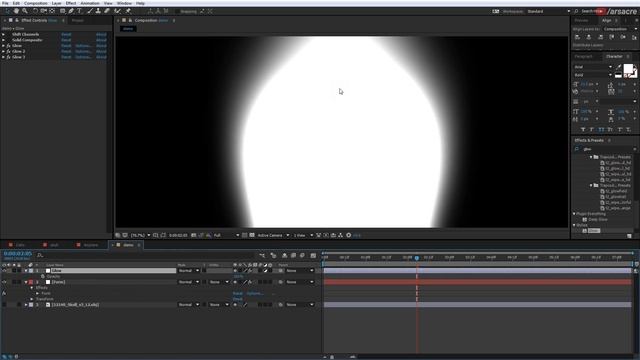Open the Composition menu
This screenshot has width=640, height=360.
click(x=36, y=3)
